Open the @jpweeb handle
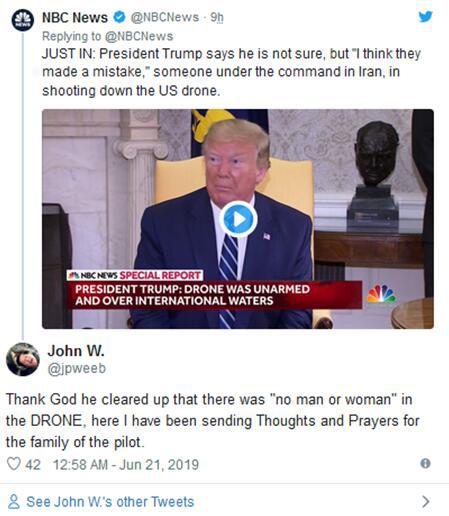This screenshot has height=516, width=449. (77, 369)
